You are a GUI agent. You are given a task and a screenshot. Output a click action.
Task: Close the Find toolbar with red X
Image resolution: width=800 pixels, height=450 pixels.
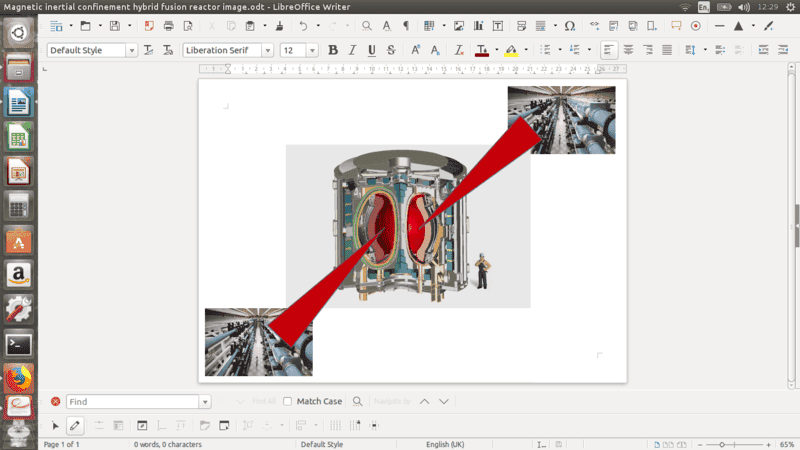(x=55, y=401)
